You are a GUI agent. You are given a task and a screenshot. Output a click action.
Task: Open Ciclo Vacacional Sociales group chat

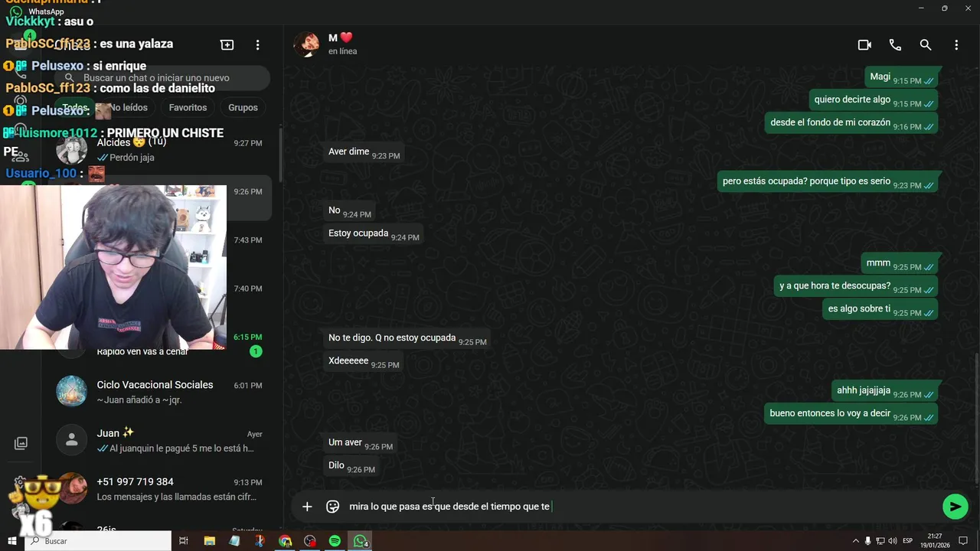159,392
